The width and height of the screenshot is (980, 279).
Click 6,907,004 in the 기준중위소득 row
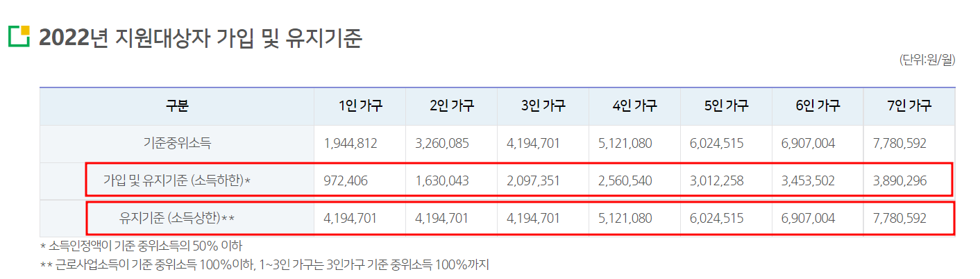coord(809,144)
